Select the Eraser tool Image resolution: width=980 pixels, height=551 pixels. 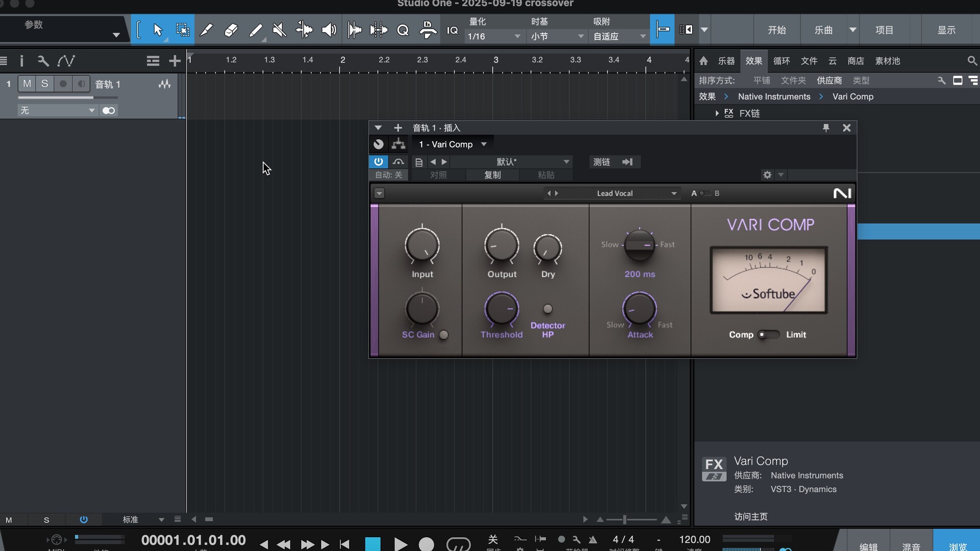pos(231,30)
